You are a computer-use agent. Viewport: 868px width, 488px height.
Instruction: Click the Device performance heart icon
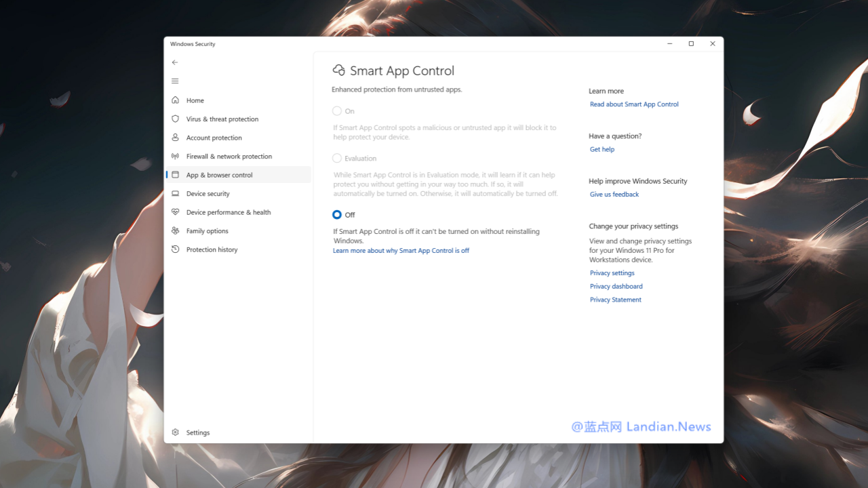[175, 212]
